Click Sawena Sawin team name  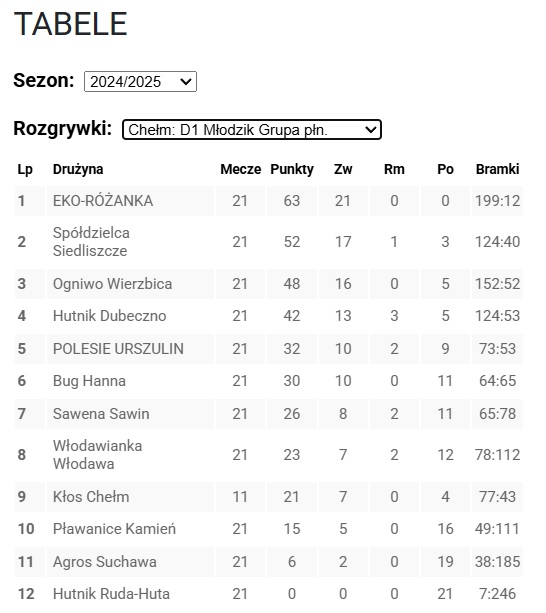point(101,414)
